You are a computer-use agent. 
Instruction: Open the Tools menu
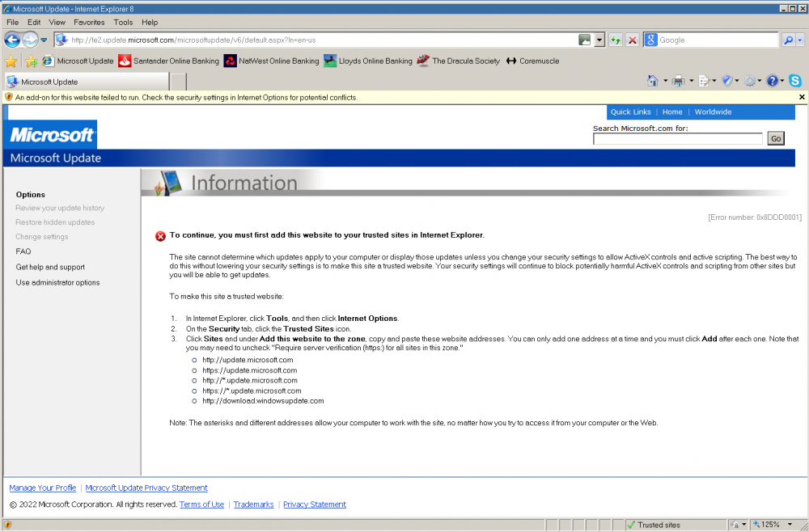(x=123, y=23)
